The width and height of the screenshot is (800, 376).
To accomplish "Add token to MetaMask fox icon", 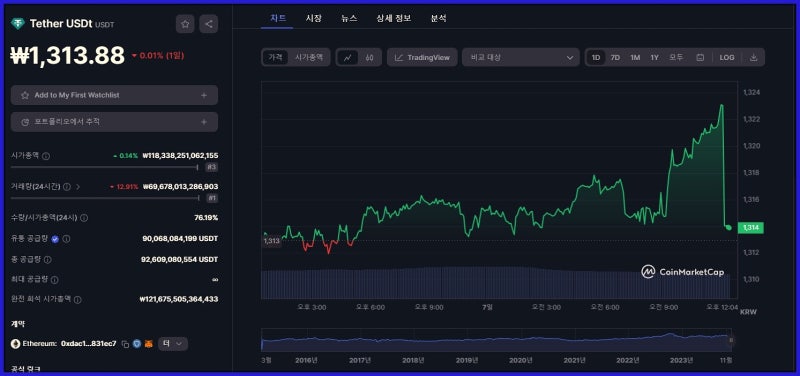I will tap(148, 344).
